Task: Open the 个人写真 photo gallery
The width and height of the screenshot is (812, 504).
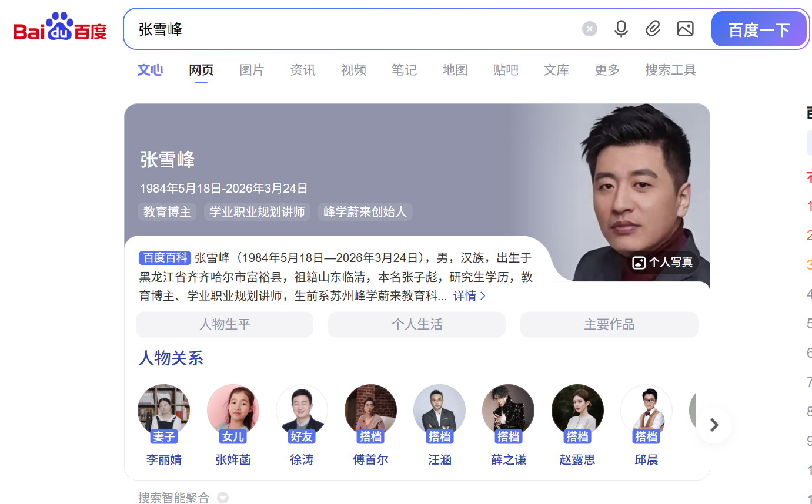Action: tap(663, 263)
